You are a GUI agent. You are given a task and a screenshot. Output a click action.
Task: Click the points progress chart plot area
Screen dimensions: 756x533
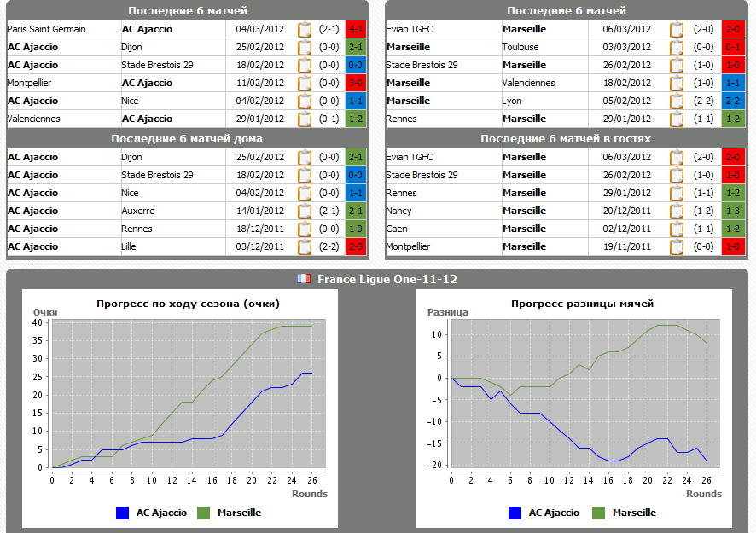point(189,393)
